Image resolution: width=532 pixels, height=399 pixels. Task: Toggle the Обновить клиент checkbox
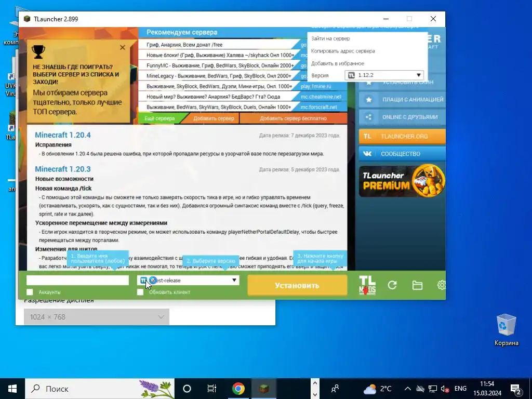140,292
